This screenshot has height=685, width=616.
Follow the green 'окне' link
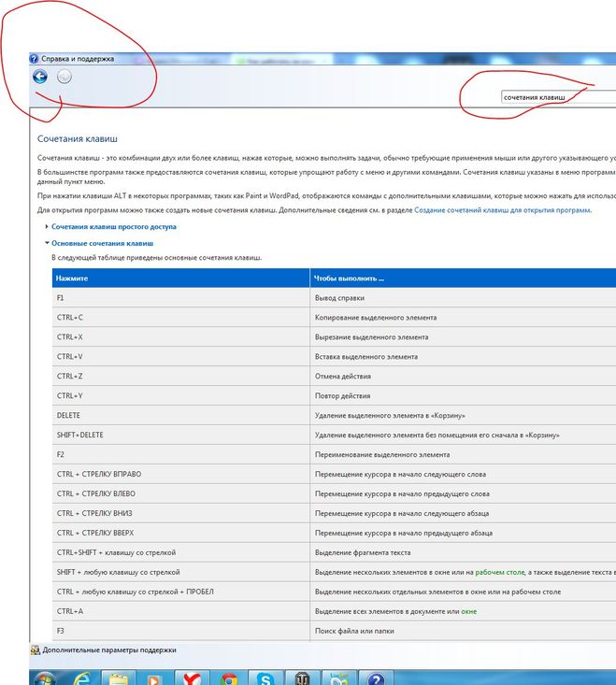(x=468, y=612)
